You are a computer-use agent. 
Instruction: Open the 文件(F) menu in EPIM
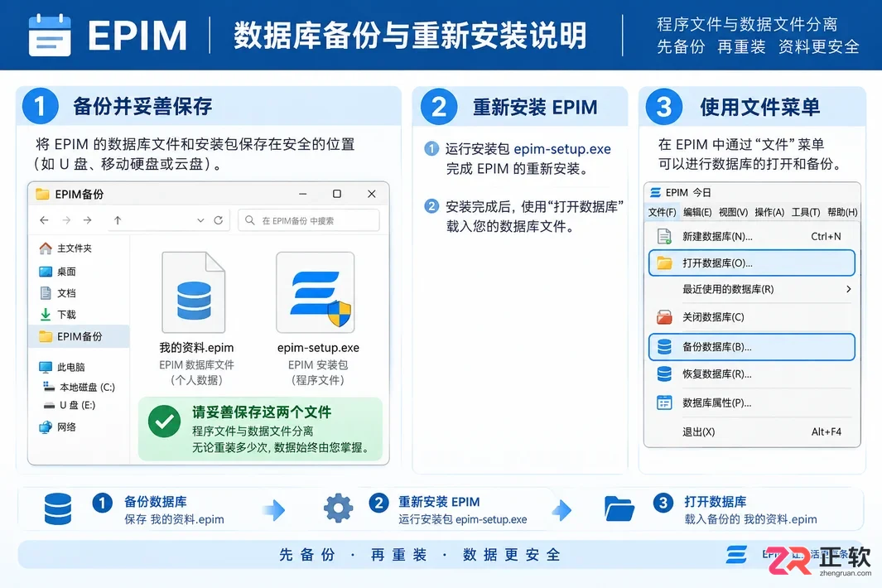pyautogui.click(x=662, y=212)
